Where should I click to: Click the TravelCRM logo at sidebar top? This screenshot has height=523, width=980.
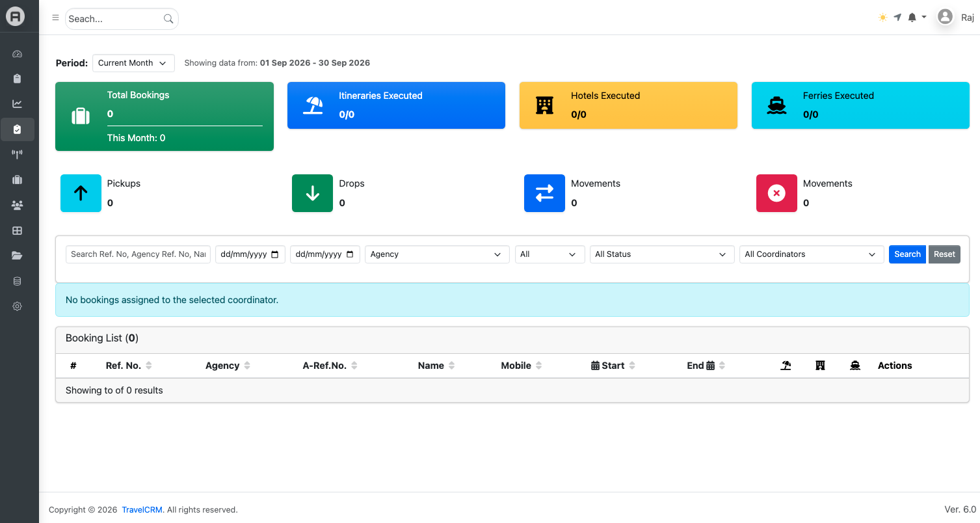16,16
